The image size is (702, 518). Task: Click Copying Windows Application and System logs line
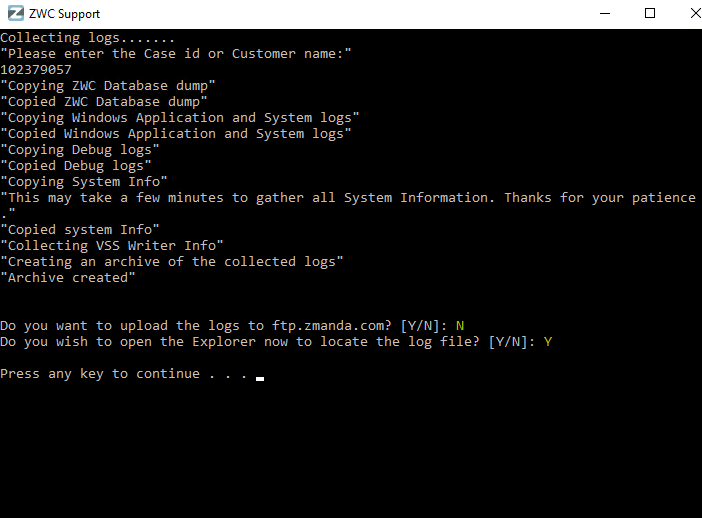pyautogui.click(x=180, y=118)
